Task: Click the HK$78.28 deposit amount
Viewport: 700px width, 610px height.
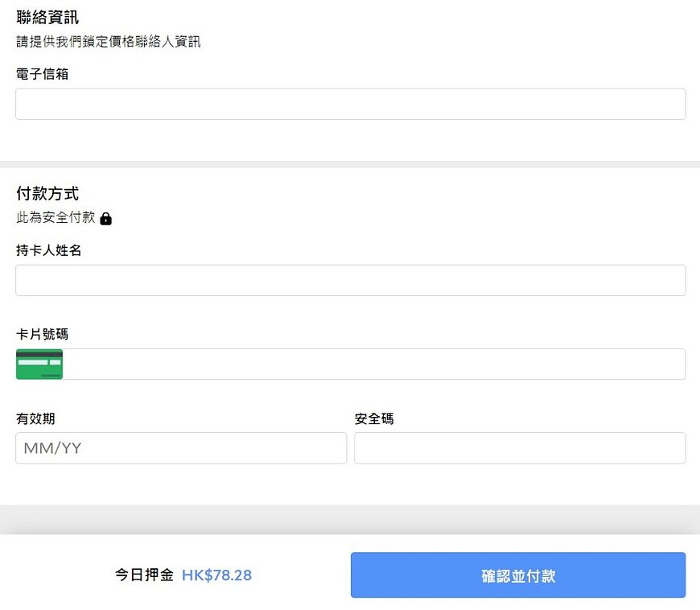Action: click(x=216, y=575)
